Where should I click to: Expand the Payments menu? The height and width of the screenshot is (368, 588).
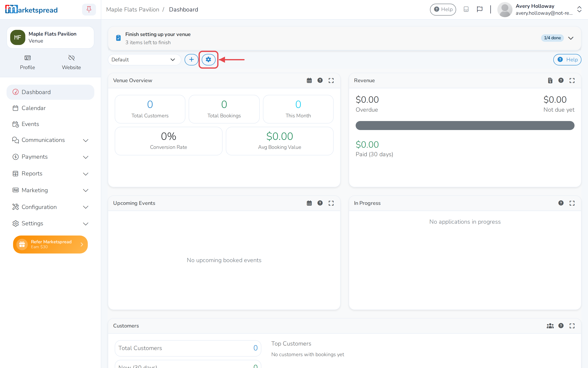click(50, 157)
